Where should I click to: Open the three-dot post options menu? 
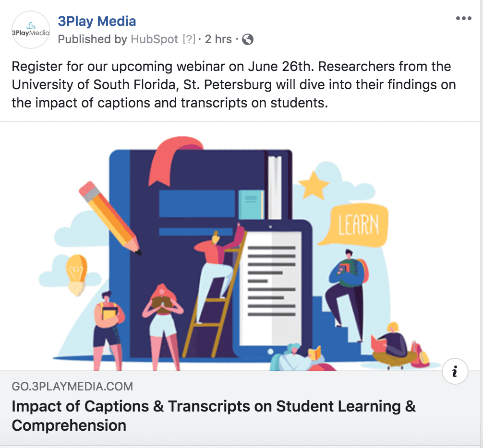464,18
